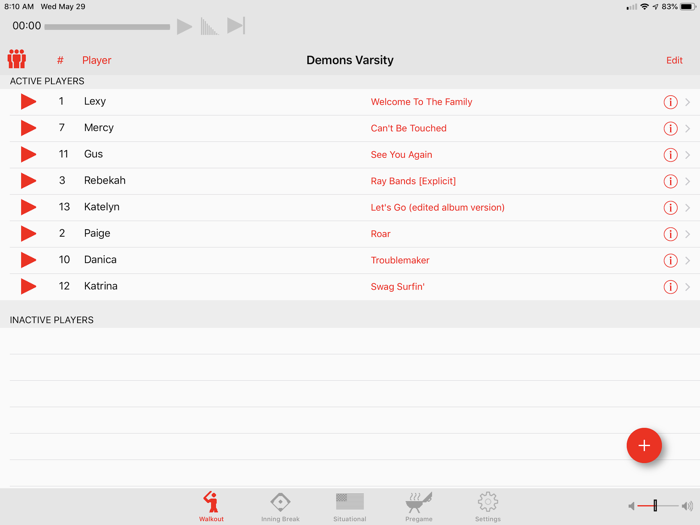Viewport: 700px width, 525px height.
Task: Select player name Katelyn
Action: (x=102, y=207)
